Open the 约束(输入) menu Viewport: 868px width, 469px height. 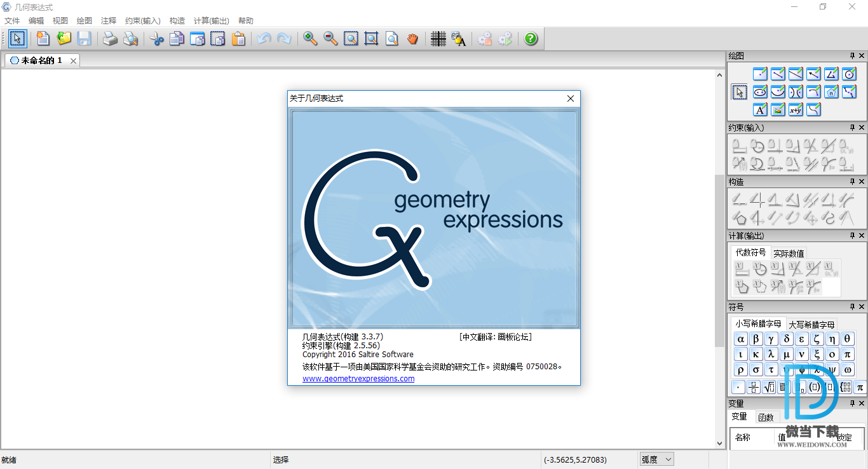pos(143,21)
